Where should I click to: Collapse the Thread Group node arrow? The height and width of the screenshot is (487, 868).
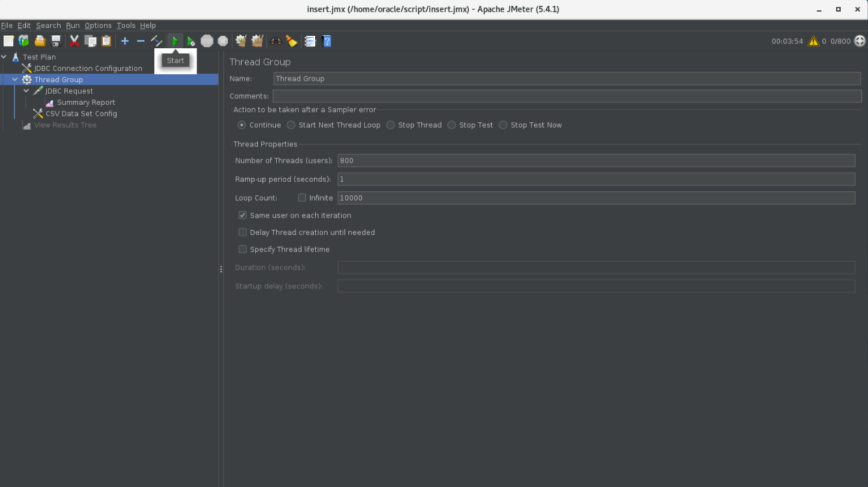[15, 79]
